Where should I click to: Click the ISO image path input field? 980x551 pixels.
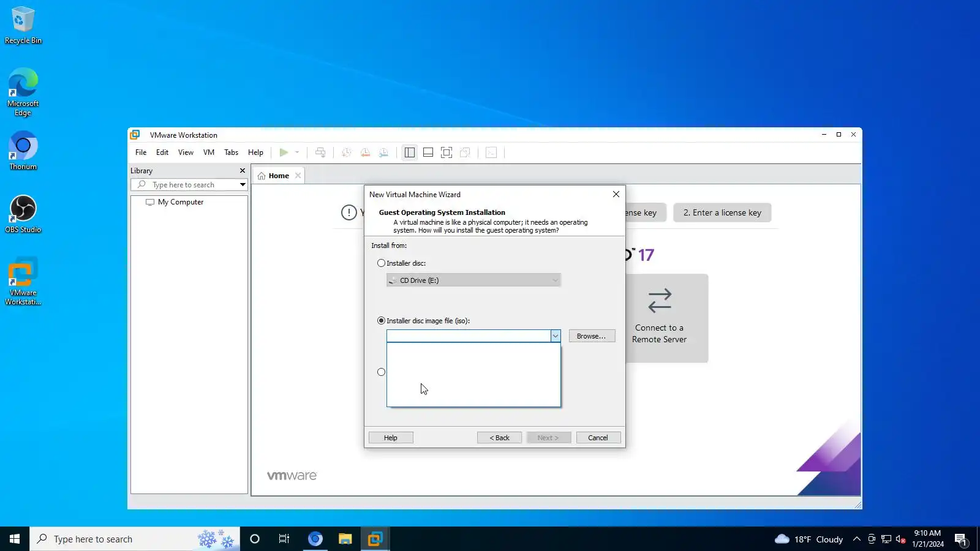pyautogui.click(x=469, y=336)
